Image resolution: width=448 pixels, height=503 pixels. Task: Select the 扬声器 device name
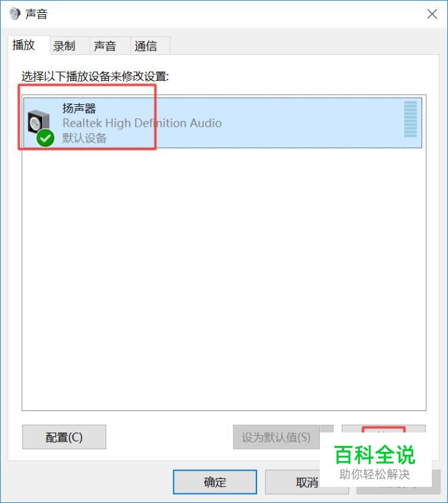click(x=79, y=108)
